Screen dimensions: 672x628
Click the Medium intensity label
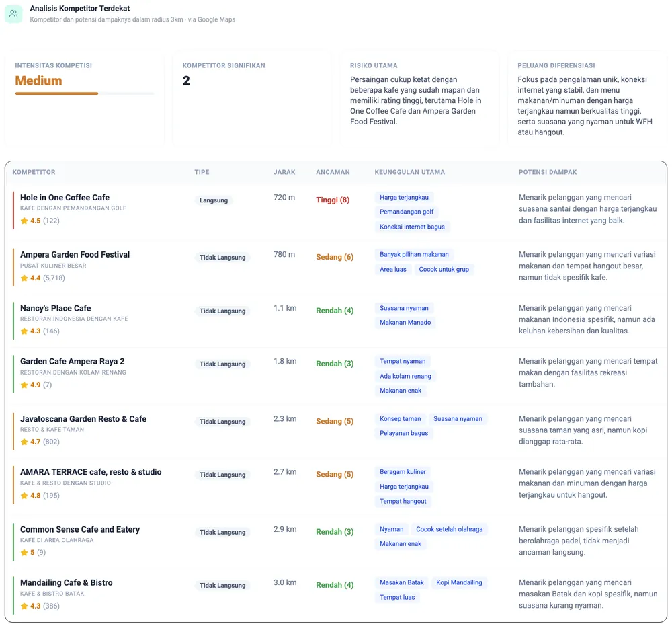[x=38, y=81]
